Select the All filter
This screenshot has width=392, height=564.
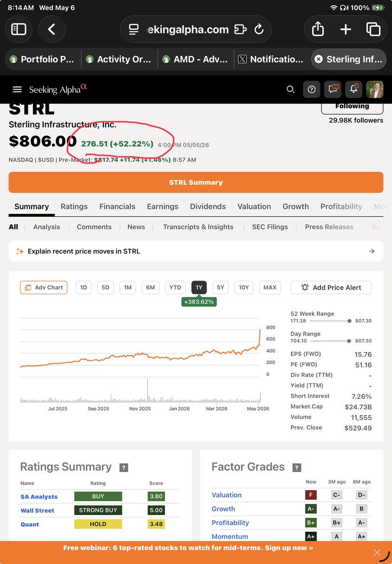13,227
